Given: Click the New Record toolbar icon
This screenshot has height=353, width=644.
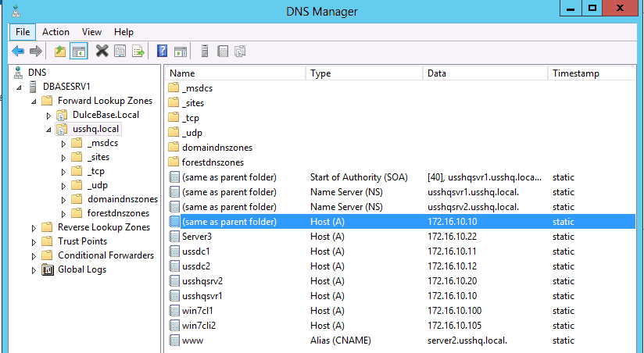Looking at the screenshot, I should (x=223, y=52).
